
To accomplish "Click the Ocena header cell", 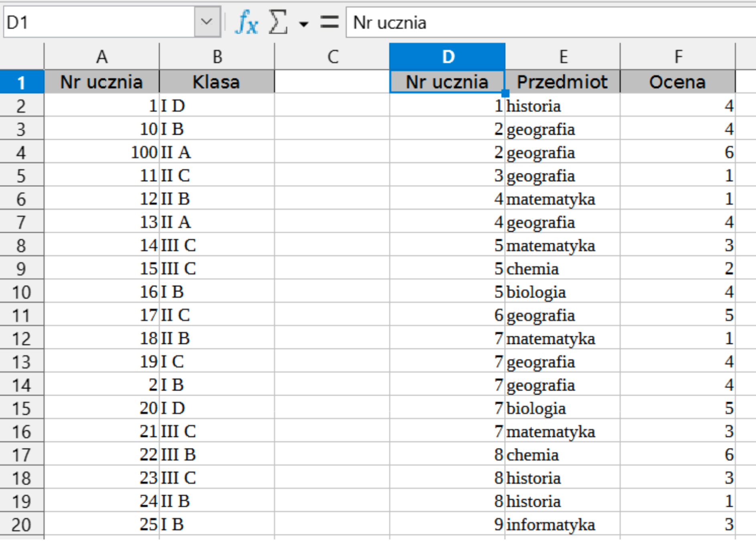I will click(x=677, y=82).
